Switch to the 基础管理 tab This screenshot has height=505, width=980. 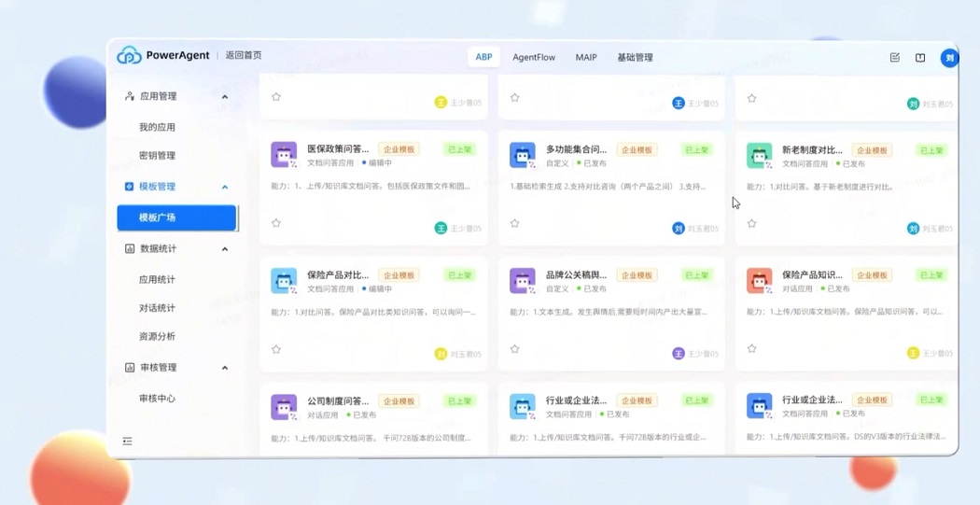(635, 57)
